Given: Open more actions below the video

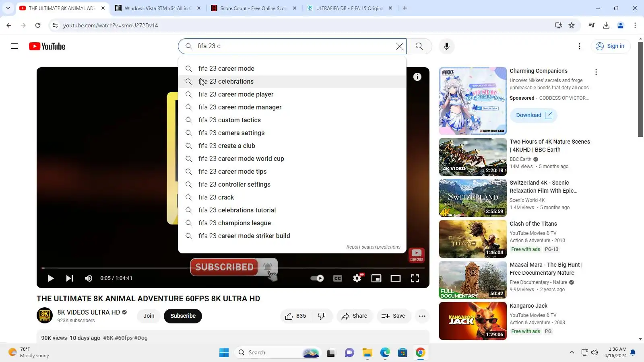Looking at the screenshot, I should coord(422,316).
